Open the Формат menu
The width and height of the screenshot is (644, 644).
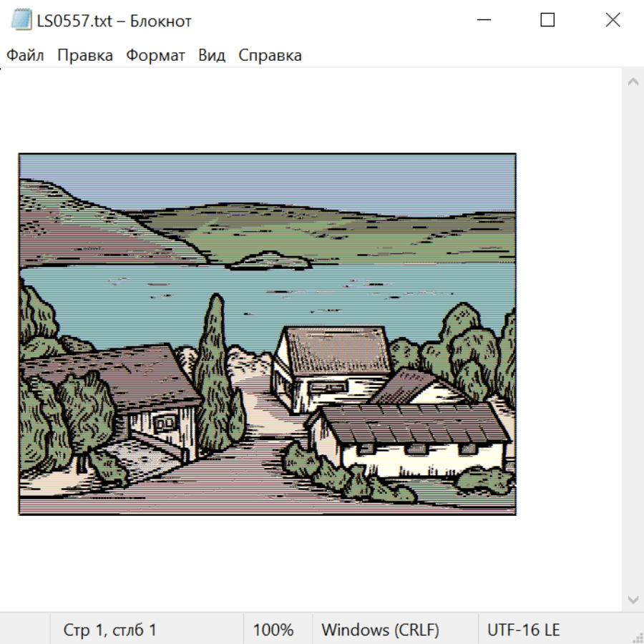[155, 56]
